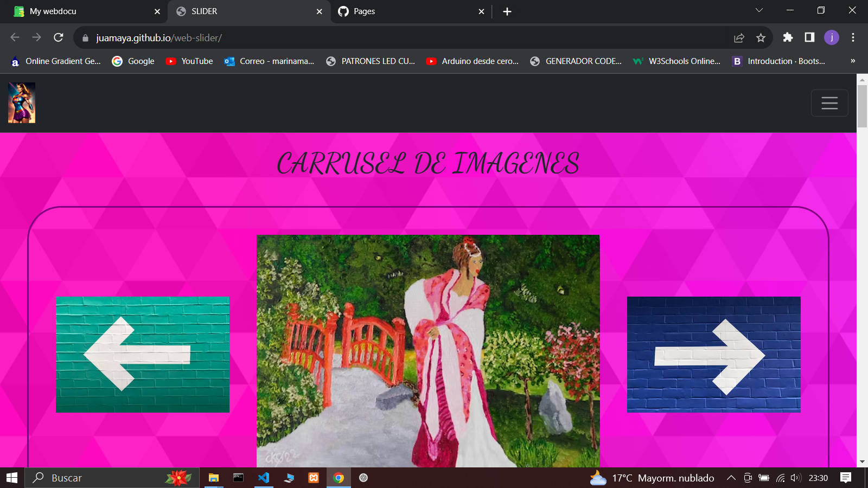
Task: Open the clock showing 23:30
Action: pos(818,478)
